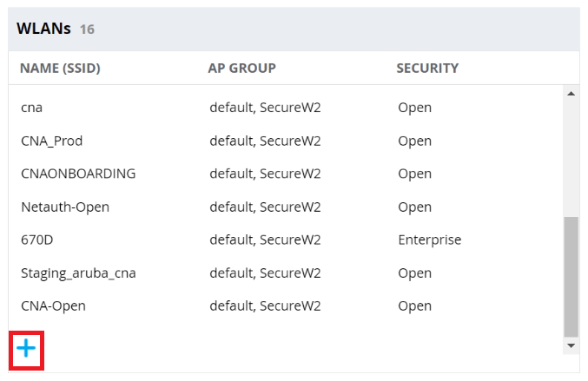This screenshot has width=588, height=381.
Task: Click the WLAN count 16 badge
Action: pos(87,30)
